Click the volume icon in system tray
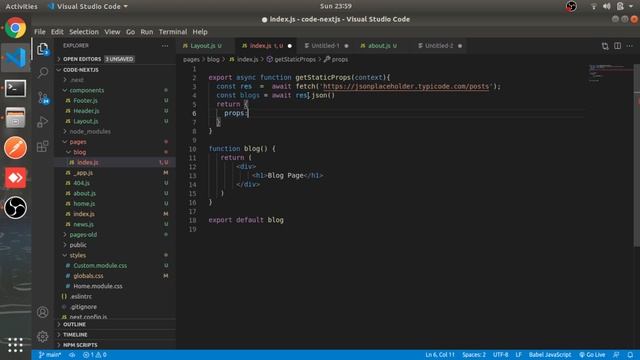This screenshot has height=360, width=640. tap(607, 6)
